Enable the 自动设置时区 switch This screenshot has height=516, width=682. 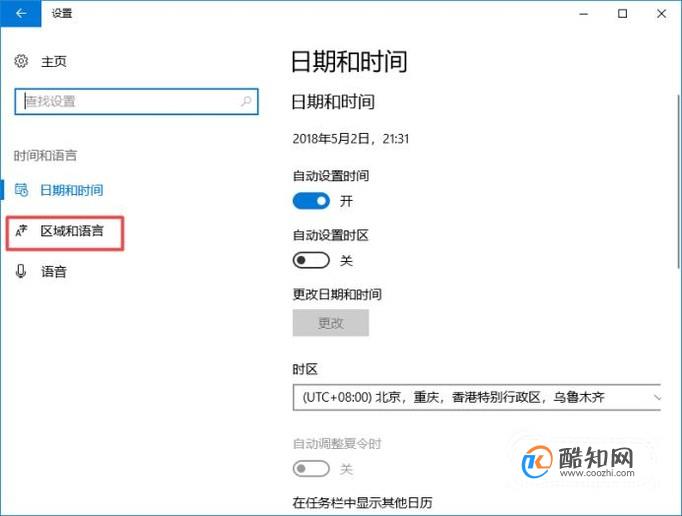click(311, 261)
